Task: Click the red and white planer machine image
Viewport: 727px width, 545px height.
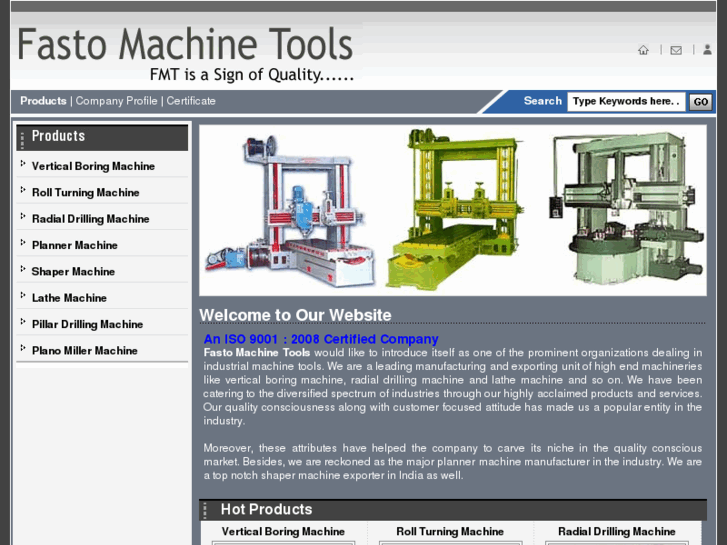Action: click(291, 211)
